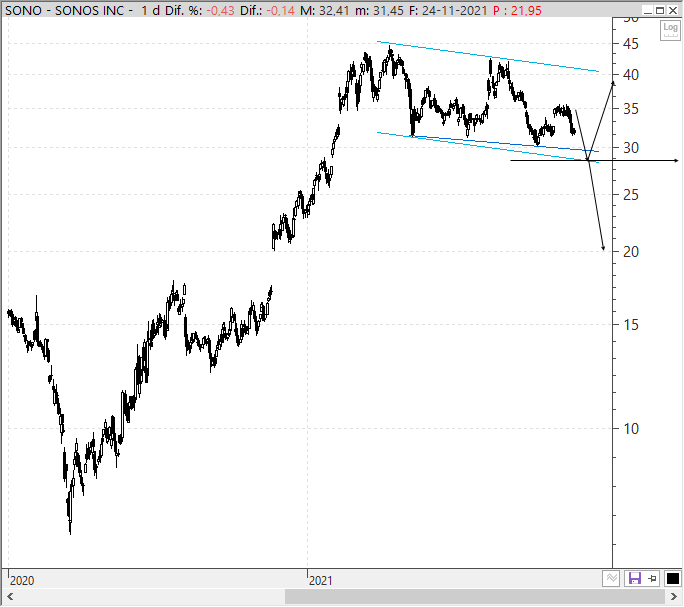Click the 45 price axis label
Viewport: 684px width, 607px height.
pos(631,44)
